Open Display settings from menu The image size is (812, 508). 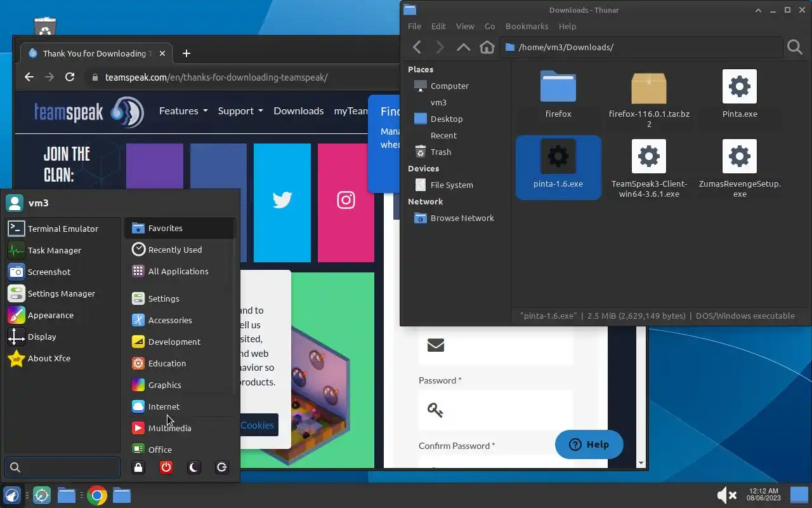(x=62, y=337)
